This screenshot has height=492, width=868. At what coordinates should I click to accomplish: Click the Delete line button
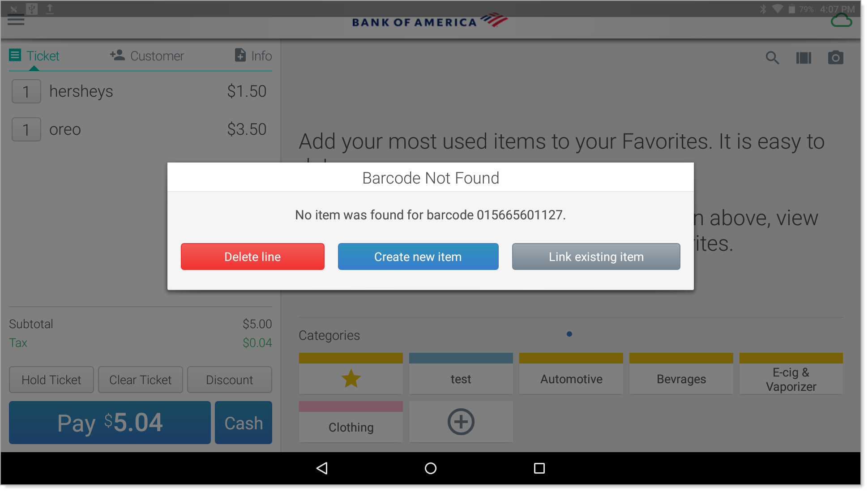[x=252, y=256]
